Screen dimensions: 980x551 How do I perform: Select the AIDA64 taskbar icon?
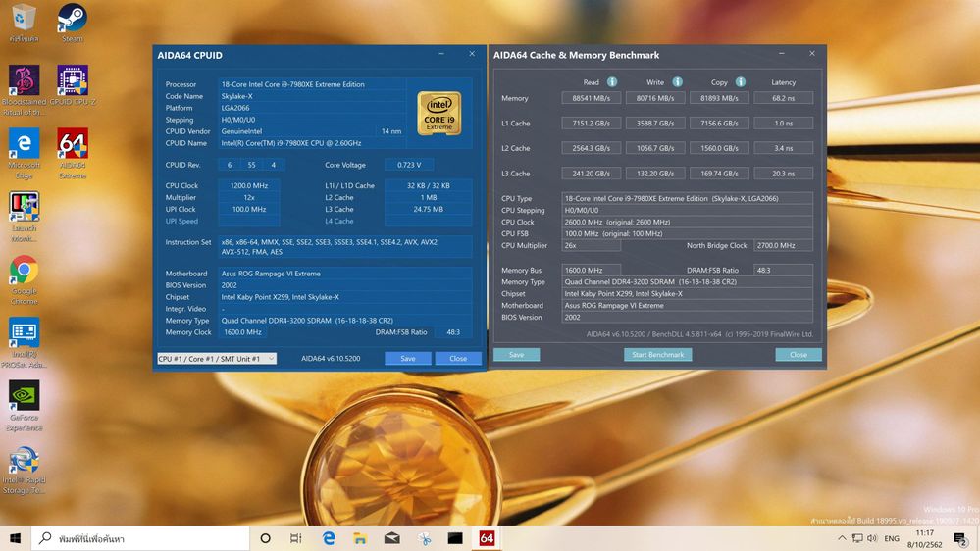pos(487,538)
